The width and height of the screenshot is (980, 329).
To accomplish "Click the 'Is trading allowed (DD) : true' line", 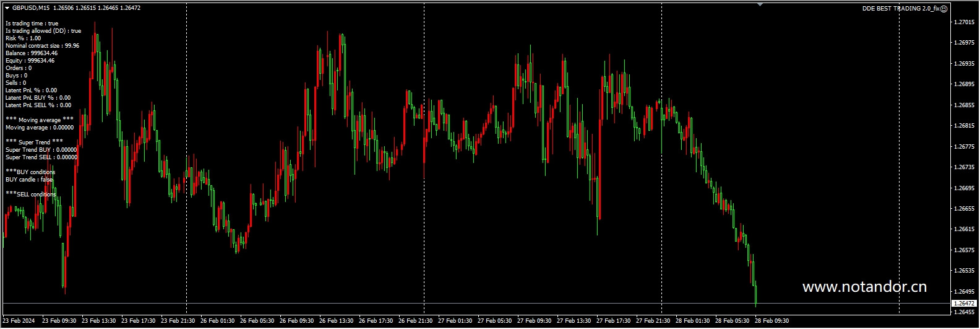I will tap(43, 31).
